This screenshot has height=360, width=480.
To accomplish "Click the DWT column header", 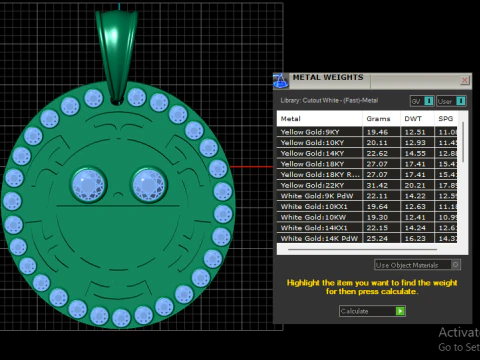I will click(x=417, y=119).
